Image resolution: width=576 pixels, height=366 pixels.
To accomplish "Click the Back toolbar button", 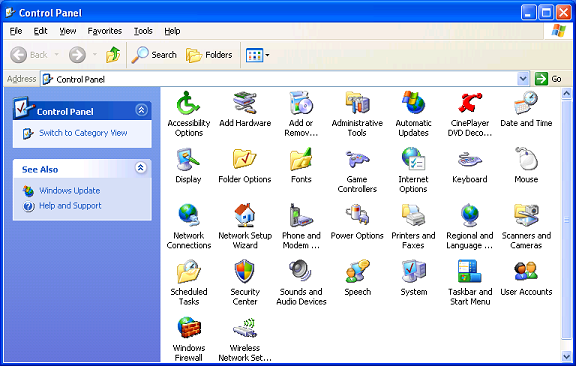I will tap(29, 55).
